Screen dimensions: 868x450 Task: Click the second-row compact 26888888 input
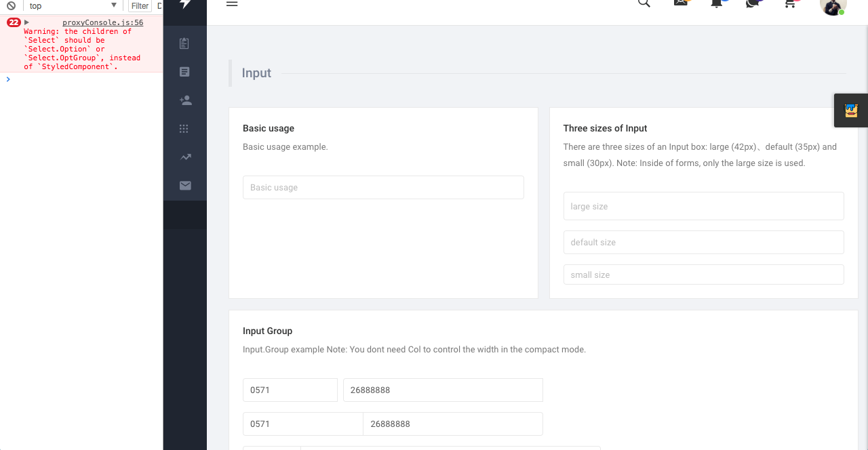[453, 424]
